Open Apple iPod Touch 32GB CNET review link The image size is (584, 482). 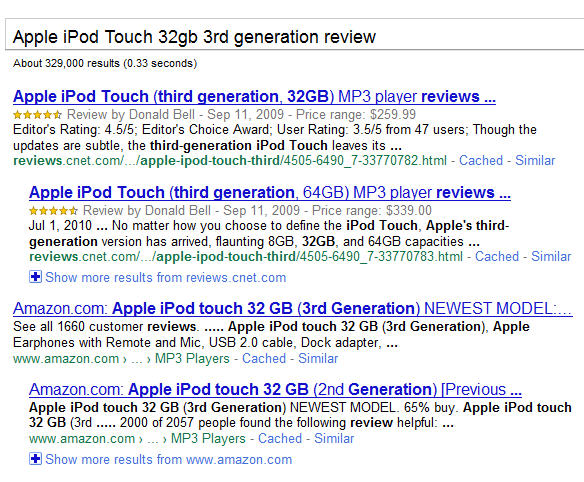point(254,96)
